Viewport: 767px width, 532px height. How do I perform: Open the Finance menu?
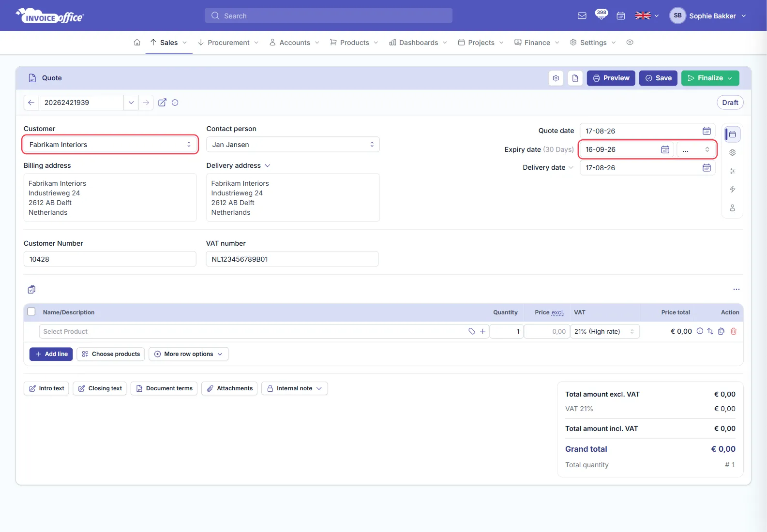click(537, 43)
